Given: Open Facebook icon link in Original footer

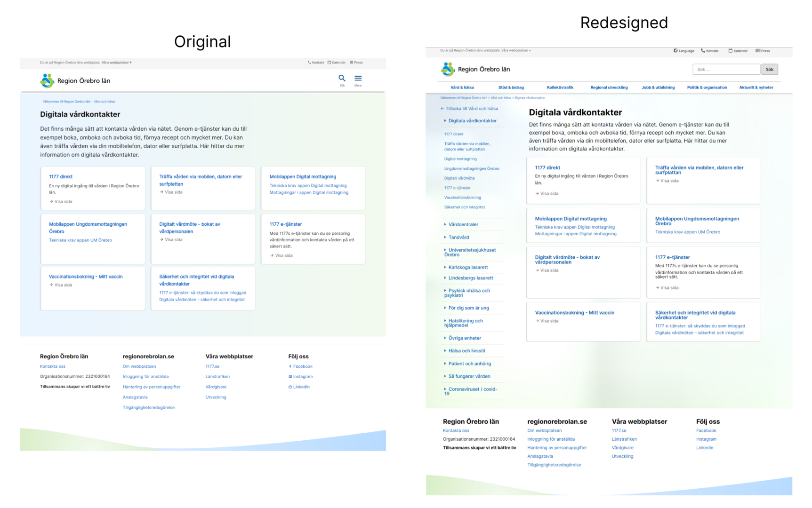Looking at the screenshot, I should click(290, 366).
